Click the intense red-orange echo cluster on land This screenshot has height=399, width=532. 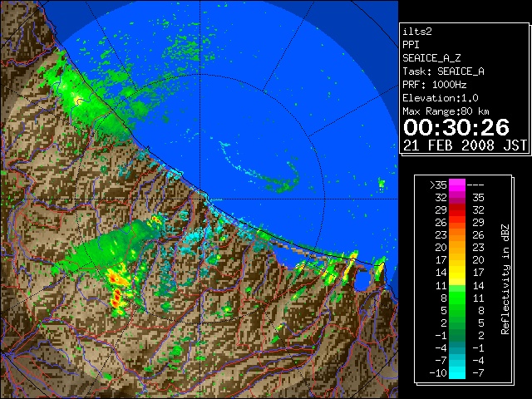(x=117, y=288)
